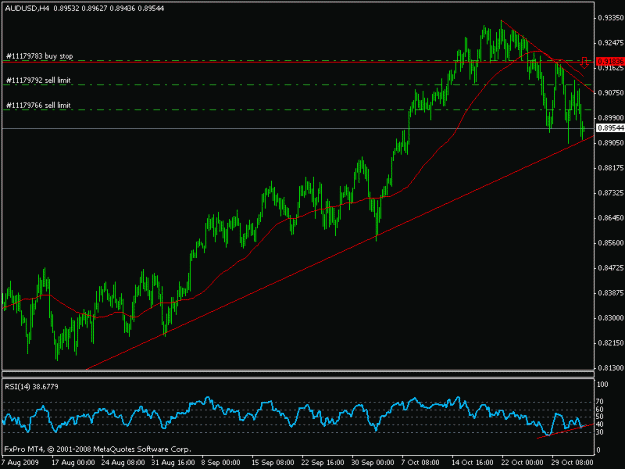Click the 8 Sep 00:00 time label

(220, 462)
